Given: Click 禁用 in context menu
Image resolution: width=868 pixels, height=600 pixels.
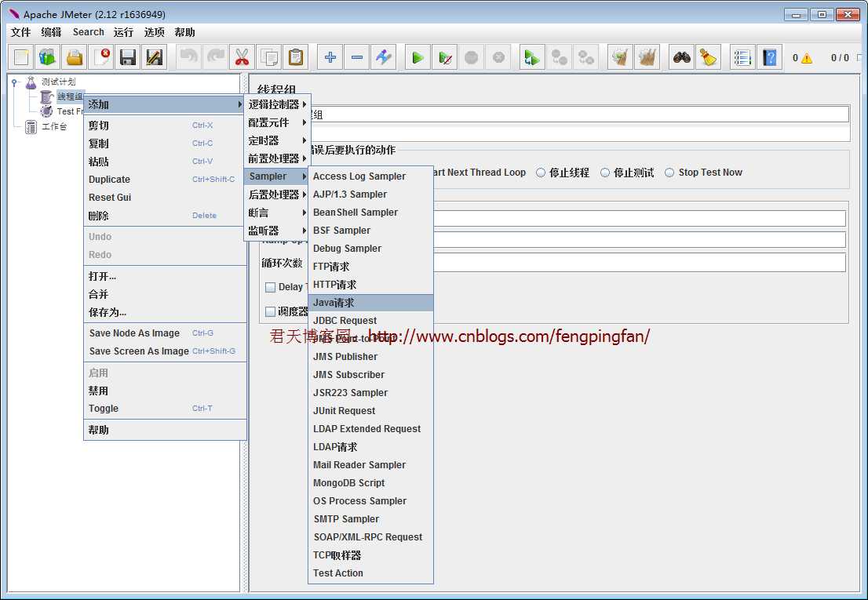Looking at the screenshot, I should [164, 391].
